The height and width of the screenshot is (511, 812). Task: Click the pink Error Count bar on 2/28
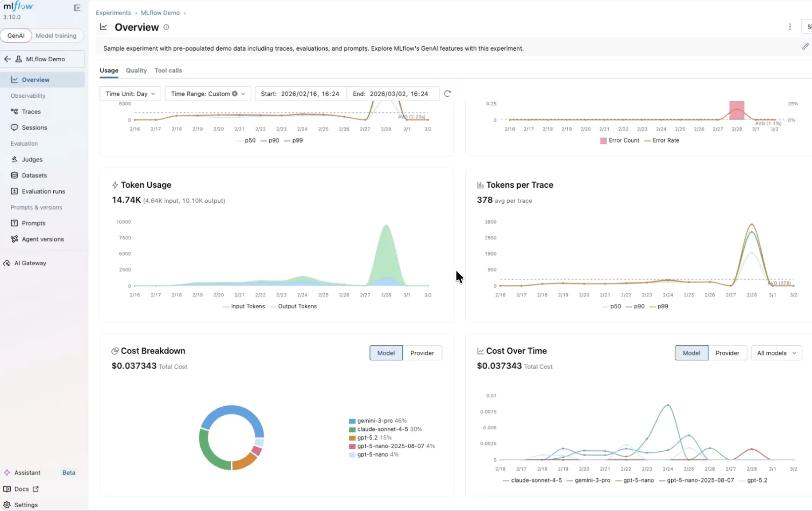point(737,110)
